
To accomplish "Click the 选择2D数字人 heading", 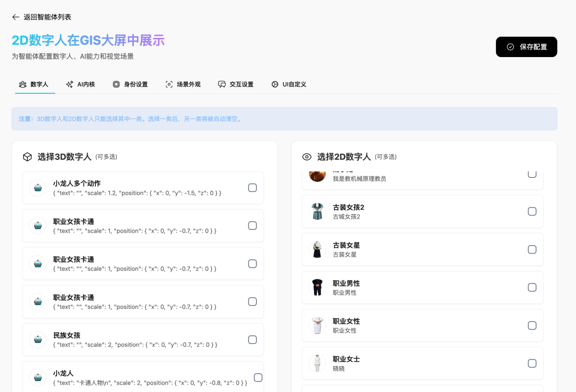I will click(344, 157).
